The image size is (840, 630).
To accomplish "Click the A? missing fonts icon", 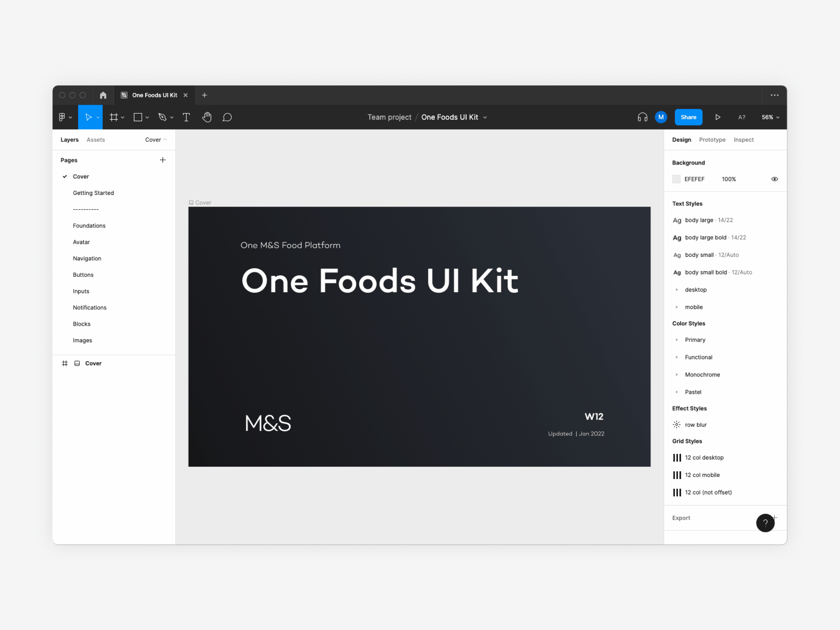I will tap(741, 117).
